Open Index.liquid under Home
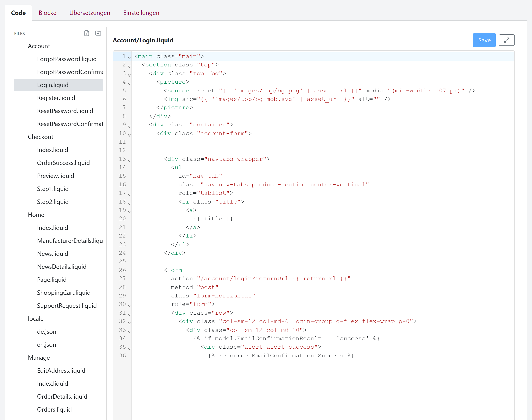The width and height of the screenshot is (532, 420). pyautogui.click(x=52, y=228)
